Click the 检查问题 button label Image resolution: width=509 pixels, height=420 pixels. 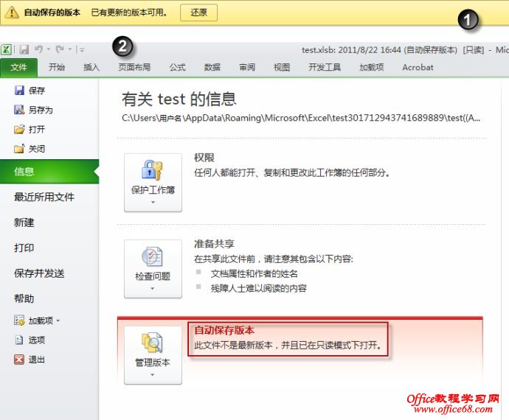pos(153,276)
